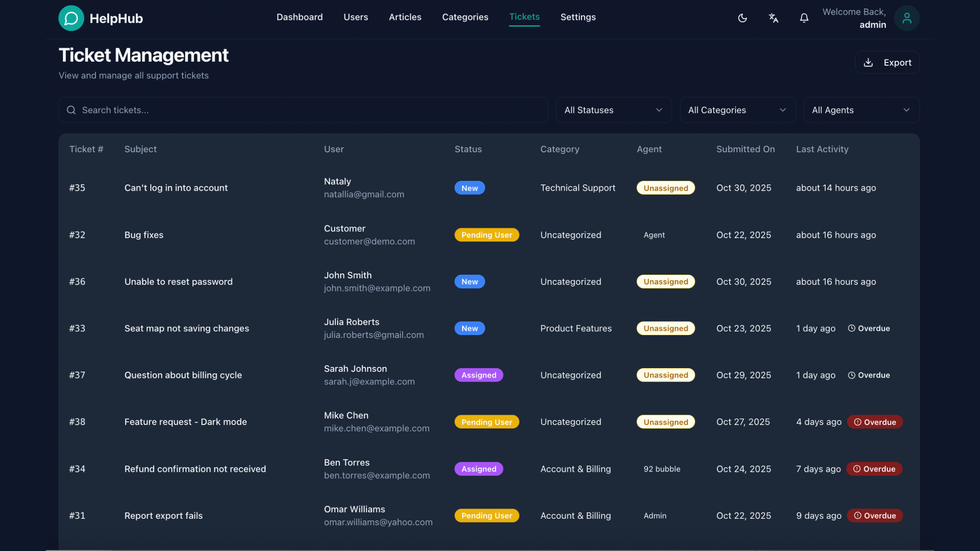
Task: Click red Overdue badge on ticket #38
Action: 875,422
